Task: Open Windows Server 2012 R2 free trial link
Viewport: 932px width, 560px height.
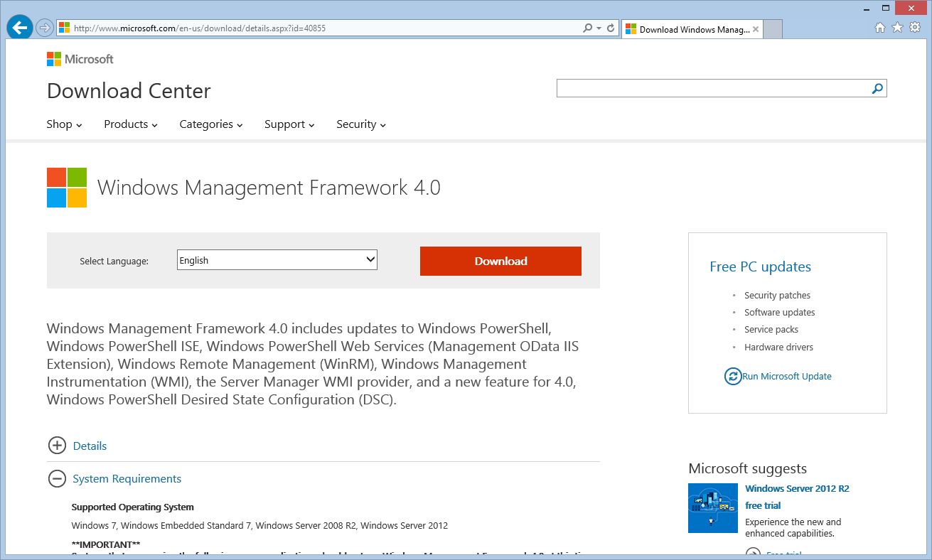Action: point(797,497)
